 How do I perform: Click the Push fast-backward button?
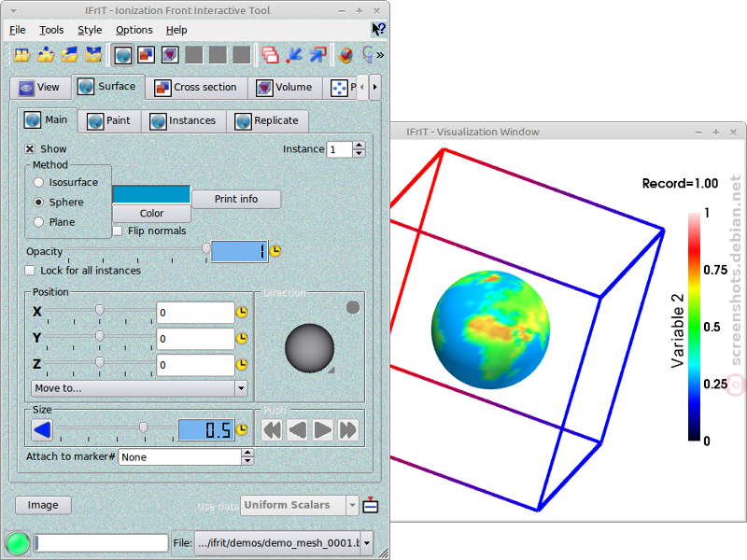[x=273, y=430]
